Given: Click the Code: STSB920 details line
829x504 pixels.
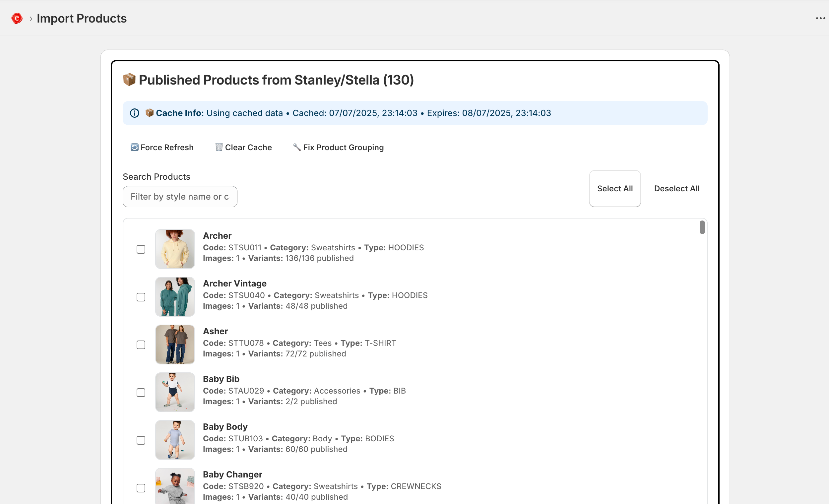Looking at the screenshot, I should click(322, 486).
